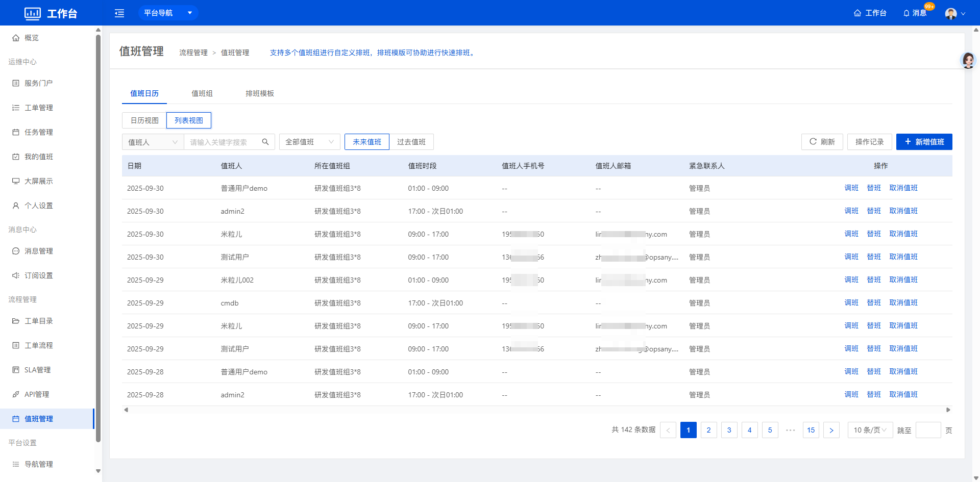Switch to calendar view
This screenshot has height=482, width=980.
[144, 120]
